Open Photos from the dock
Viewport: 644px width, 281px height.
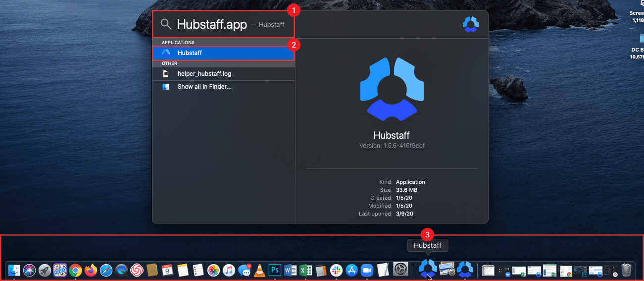click(x=213, y=270)
